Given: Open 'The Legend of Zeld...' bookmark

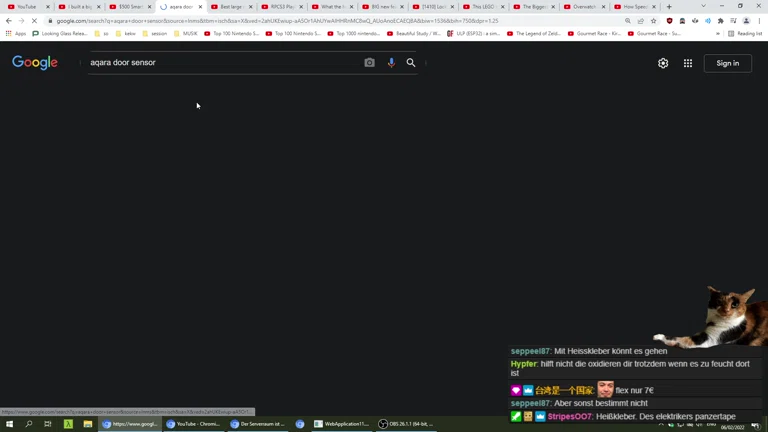Looking at the screenshot, I should coord(534,34).
